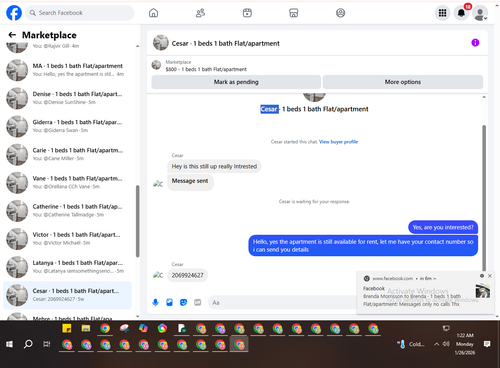500x368 pixels.
Task: Focus the Aa message input box
Action: (283, 303)
